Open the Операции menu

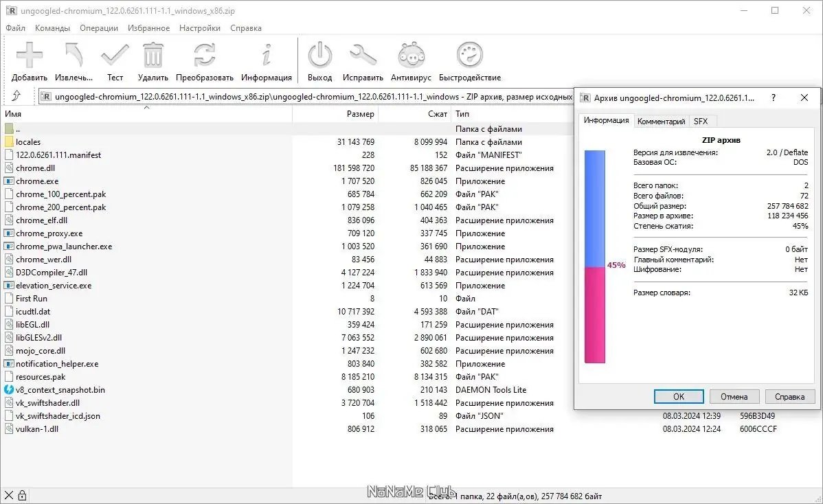99,27
